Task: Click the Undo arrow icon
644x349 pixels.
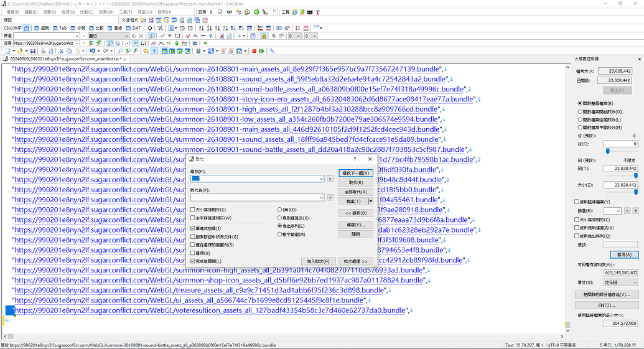Action: tap(91, 51)
